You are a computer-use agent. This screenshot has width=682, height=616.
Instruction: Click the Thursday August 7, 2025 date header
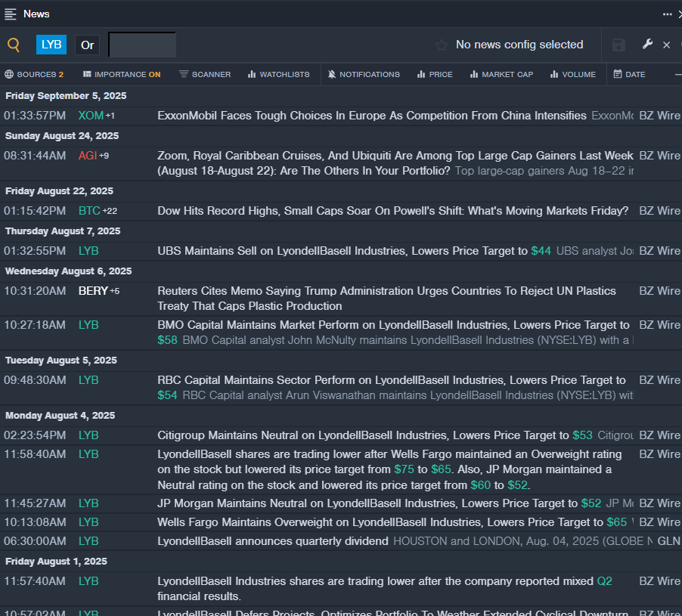pyautogui.click(x=63, y=231)
